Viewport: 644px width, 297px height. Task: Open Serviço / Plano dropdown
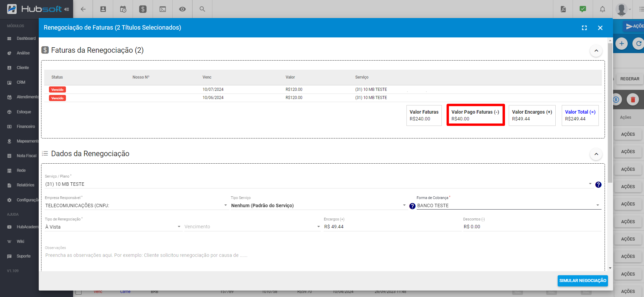click(319, 184)
